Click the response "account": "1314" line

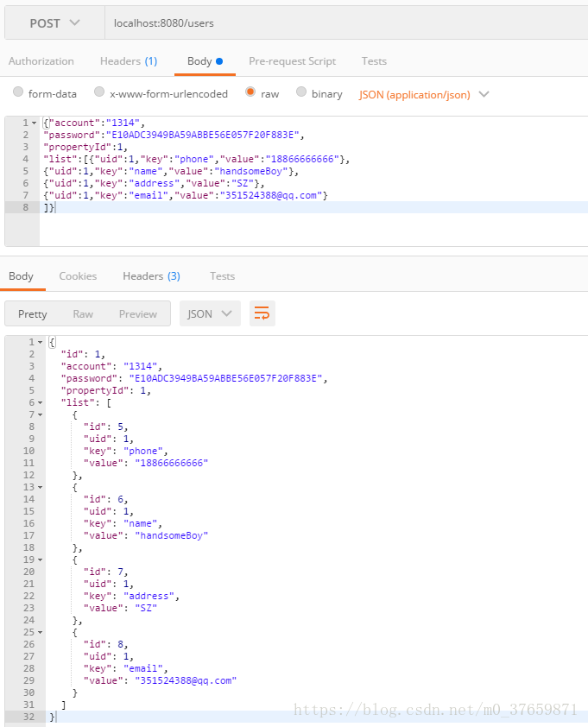coord(111,366)
